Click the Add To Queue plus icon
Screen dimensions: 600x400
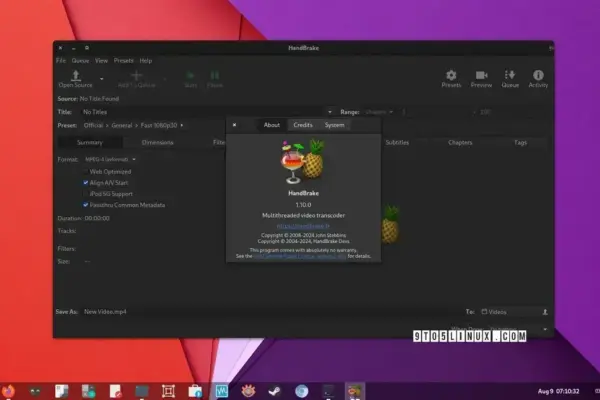click(137, 75)
